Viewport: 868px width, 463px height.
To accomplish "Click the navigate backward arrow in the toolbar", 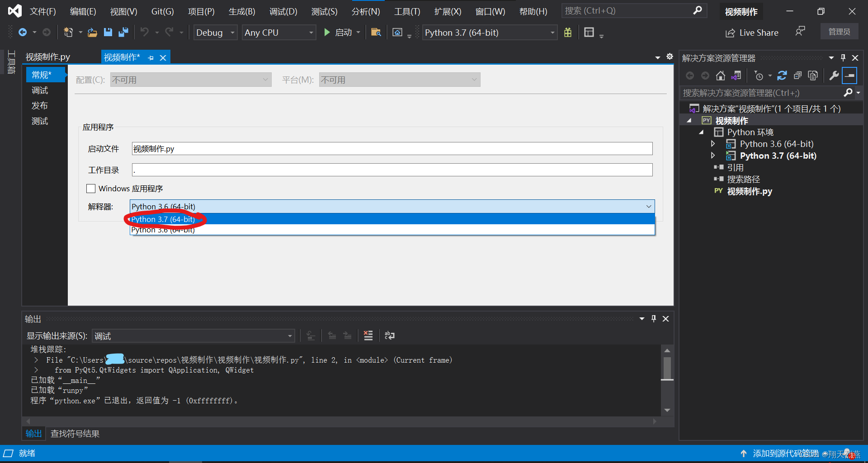I will click(22, 32).
